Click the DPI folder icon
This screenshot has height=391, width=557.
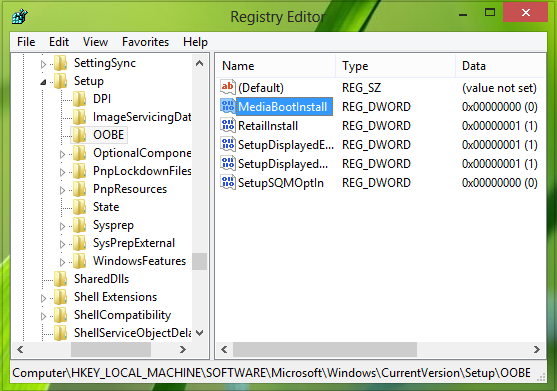80,98
